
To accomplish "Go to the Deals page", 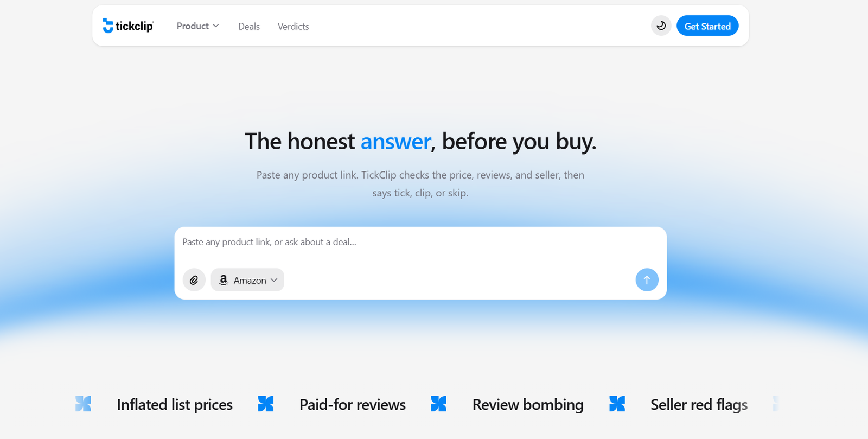I will [249, 26].
